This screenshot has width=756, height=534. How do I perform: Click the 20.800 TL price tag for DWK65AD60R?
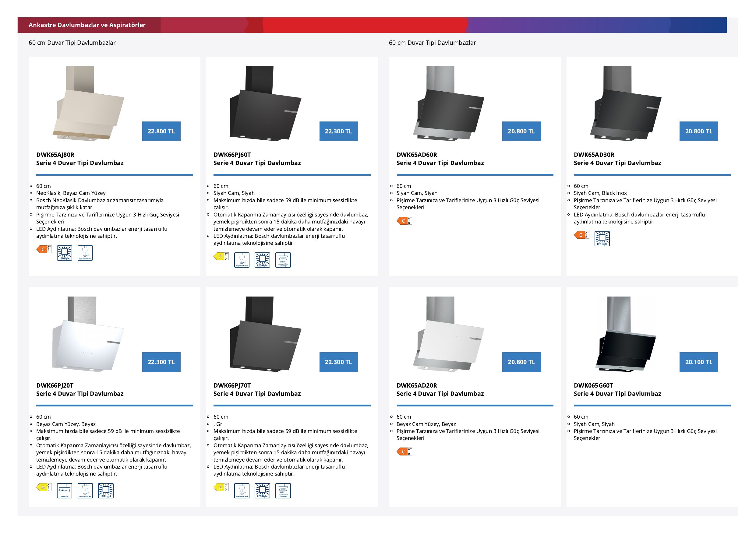521,131
